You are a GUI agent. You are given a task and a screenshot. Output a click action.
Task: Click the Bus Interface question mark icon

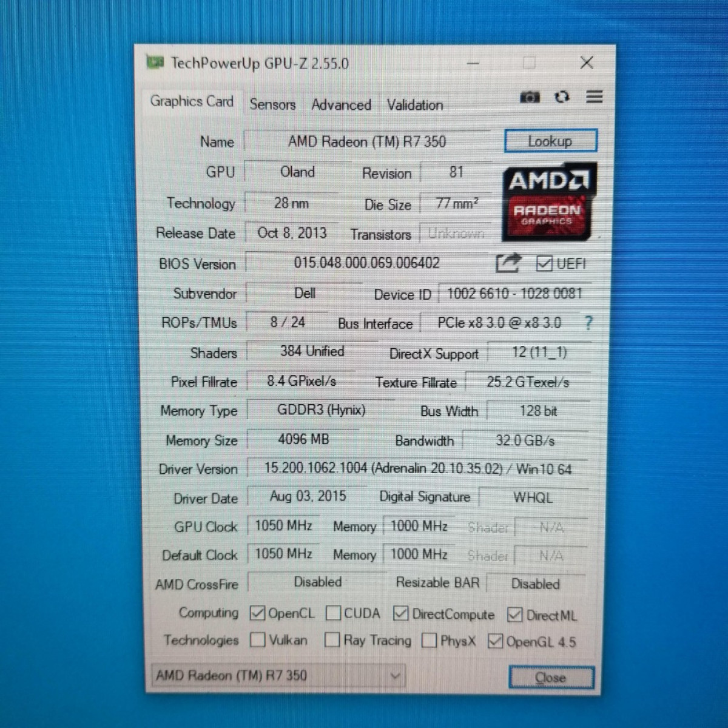coord(588,323)
